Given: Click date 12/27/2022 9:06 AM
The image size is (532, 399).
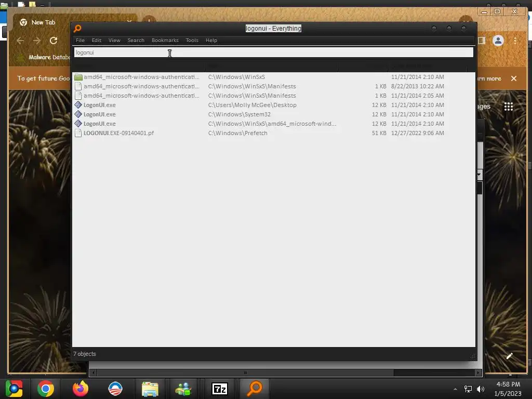Looking at the screenshot, I should [417, 133].
